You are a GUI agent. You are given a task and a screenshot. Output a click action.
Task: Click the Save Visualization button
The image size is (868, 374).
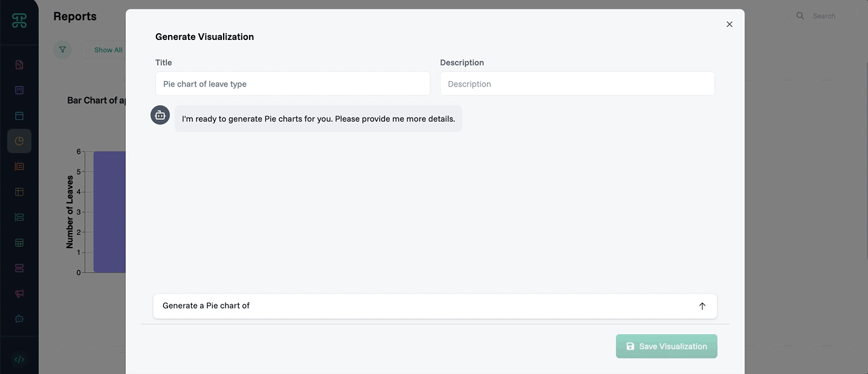(x=666, y=346)
